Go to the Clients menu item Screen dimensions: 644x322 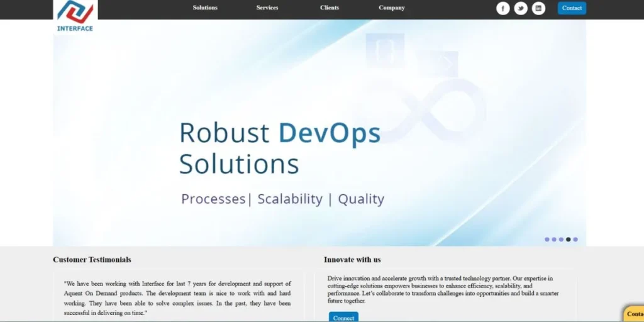330,8
